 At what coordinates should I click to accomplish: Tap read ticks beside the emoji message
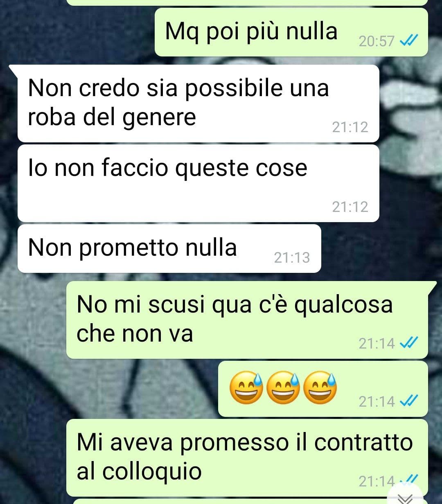point(408,401)
